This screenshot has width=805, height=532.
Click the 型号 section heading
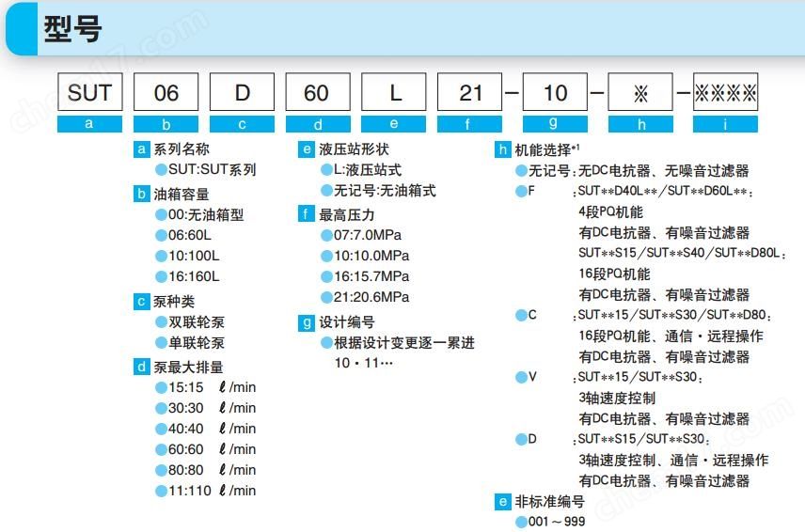[x=72, y=30]
